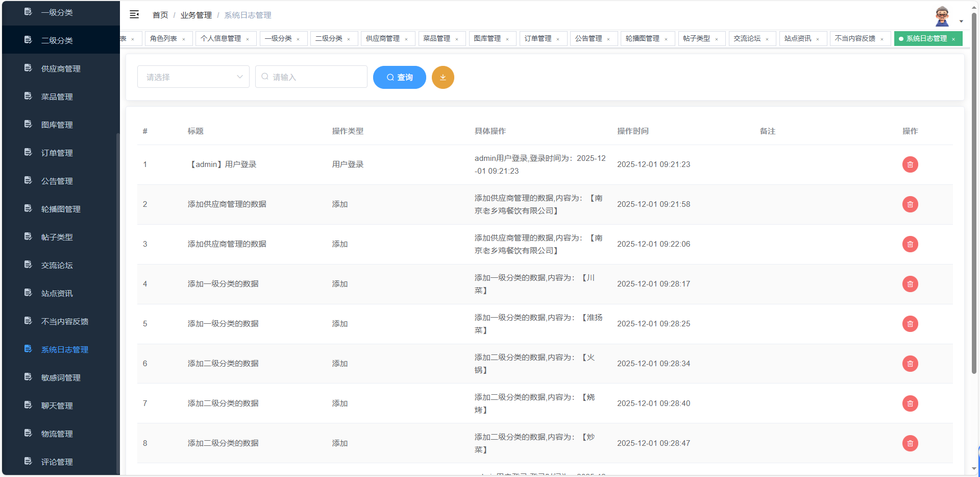Open the avatar dropdown arrow menu
The image size is (980, 477).
962,21
